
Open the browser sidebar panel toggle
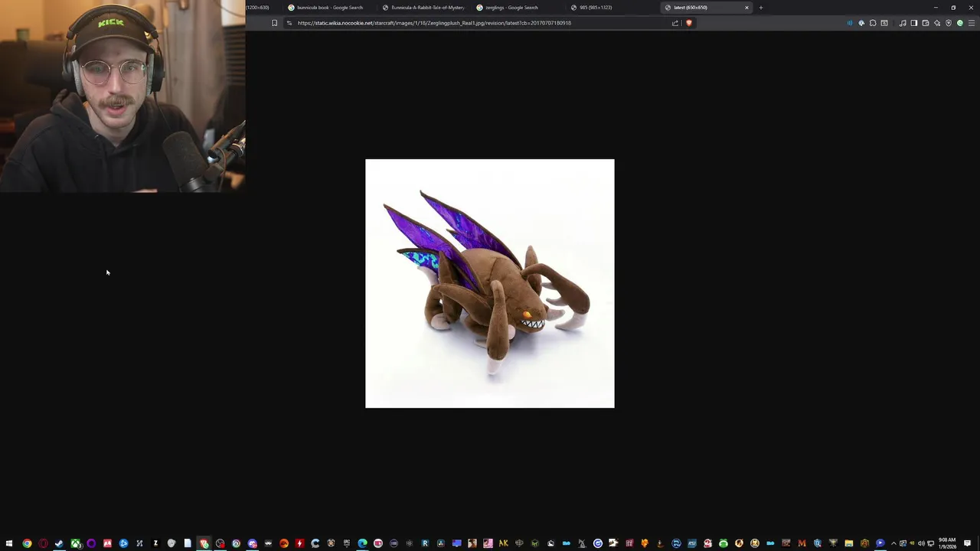pyautogui.click(x=914, y=23)
